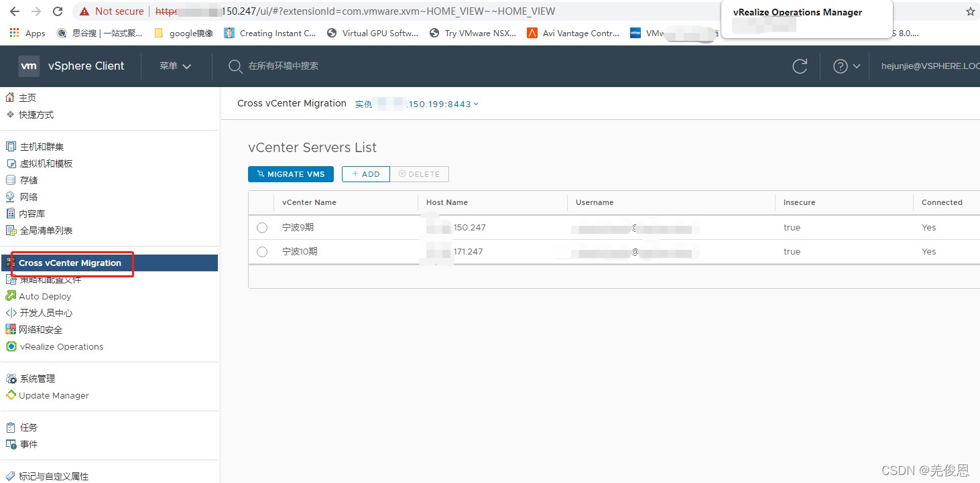The height and width of the screenshot is (483, 980).
Task: Click the hosts and clusters icon
Action: click(11, 147)
